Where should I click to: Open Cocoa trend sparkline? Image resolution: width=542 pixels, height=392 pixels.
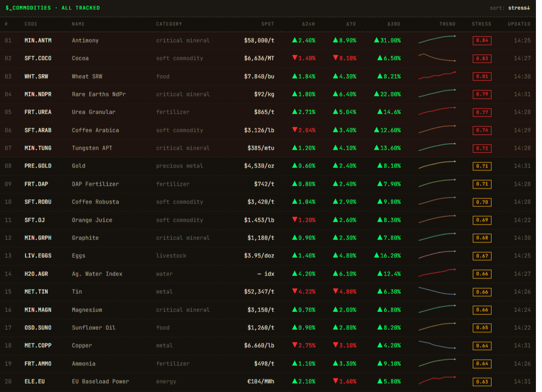tap(437, 58)
